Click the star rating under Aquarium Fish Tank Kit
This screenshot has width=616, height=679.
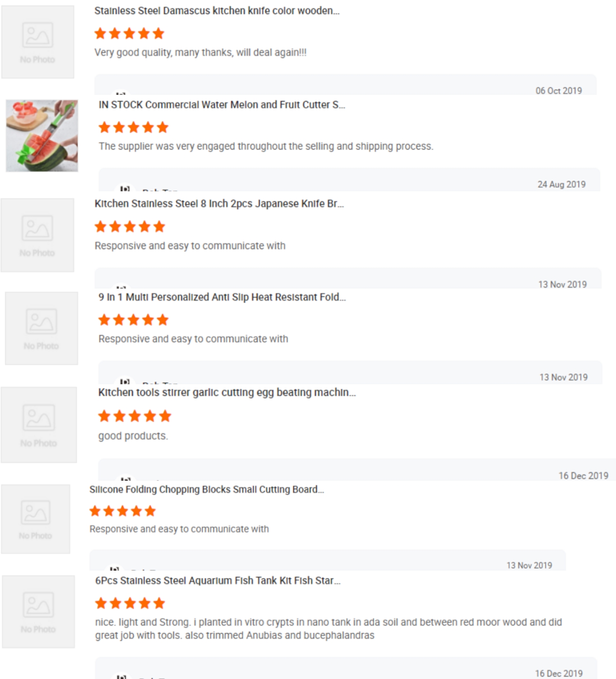point(130,603)
